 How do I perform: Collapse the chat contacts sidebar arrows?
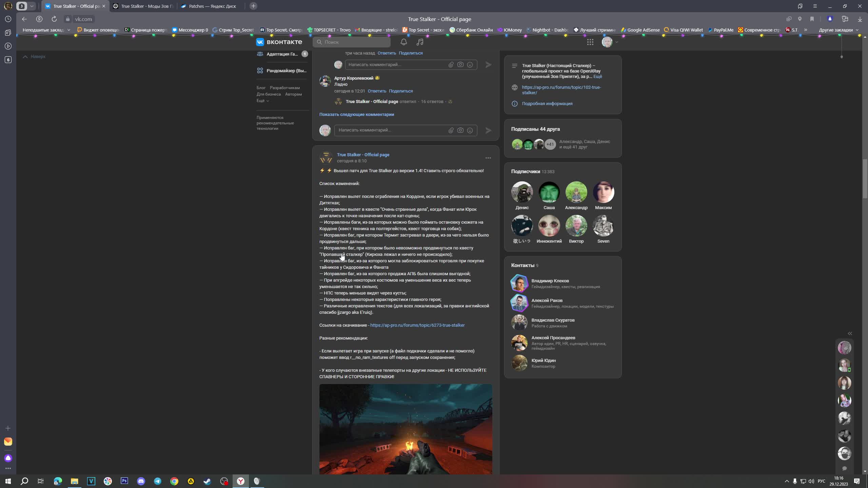pos(850,333)
